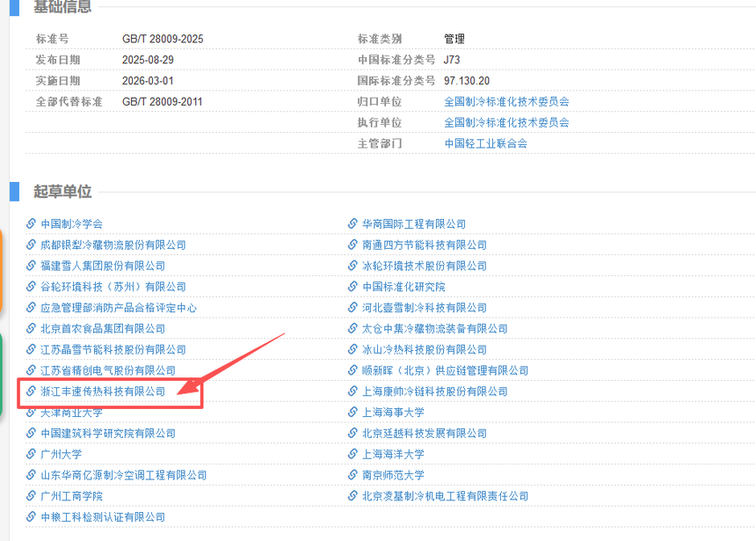Open 南通四方节能科技有限公司 link

pyautogui.click(x=425, y=245)
